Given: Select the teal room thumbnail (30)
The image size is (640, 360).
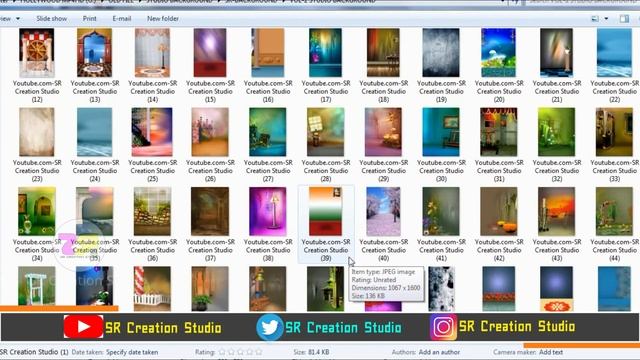Looking at the screenshot, I should pyautogui.click(x=441, y=132).
